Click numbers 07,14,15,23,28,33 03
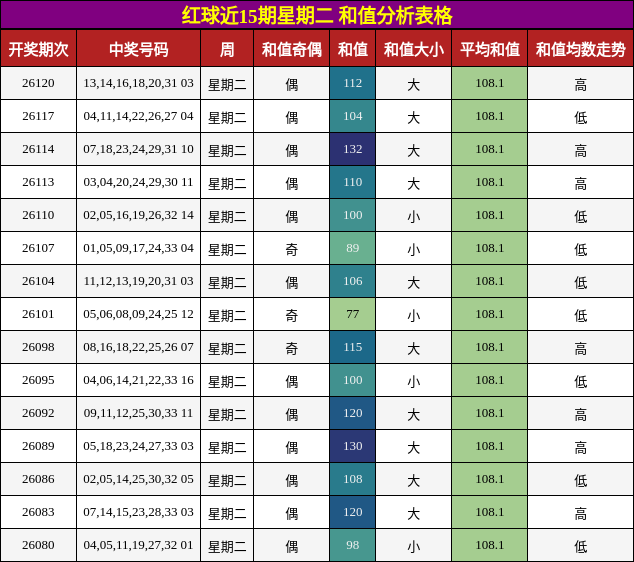This screenshot has width=634, height=562. pos(138,512)
